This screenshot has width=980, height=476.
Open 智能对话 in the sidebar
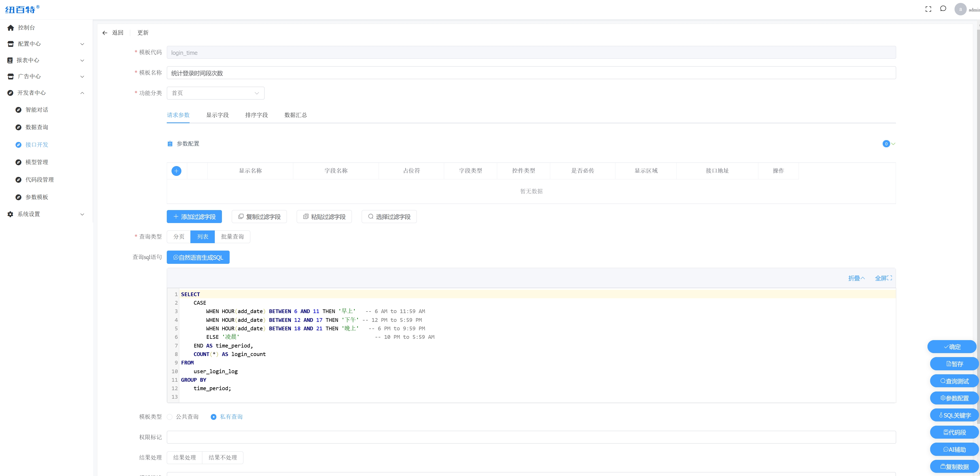[36, 109]
